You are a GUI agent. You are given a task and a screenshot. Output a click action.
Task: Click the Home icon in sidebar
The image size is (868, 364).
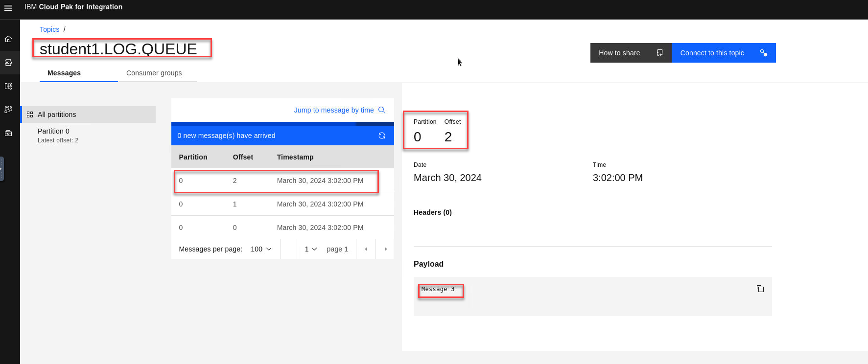(8, 39)
